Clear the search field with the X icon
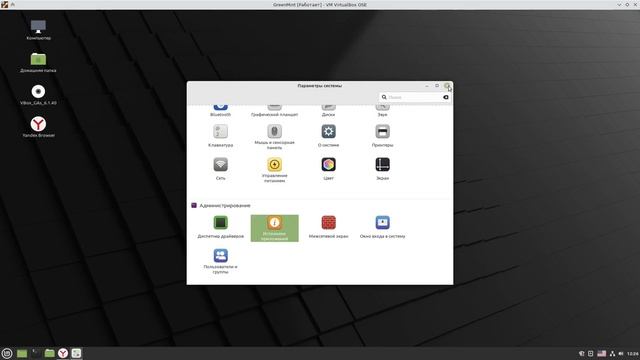The image size is (640, 360). (446, 97)
